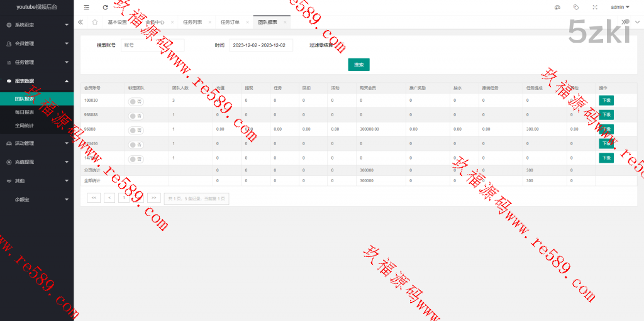This screenshot has width=644, height=321.
Task: Open the home tab icon
Action: coord(94,22)
